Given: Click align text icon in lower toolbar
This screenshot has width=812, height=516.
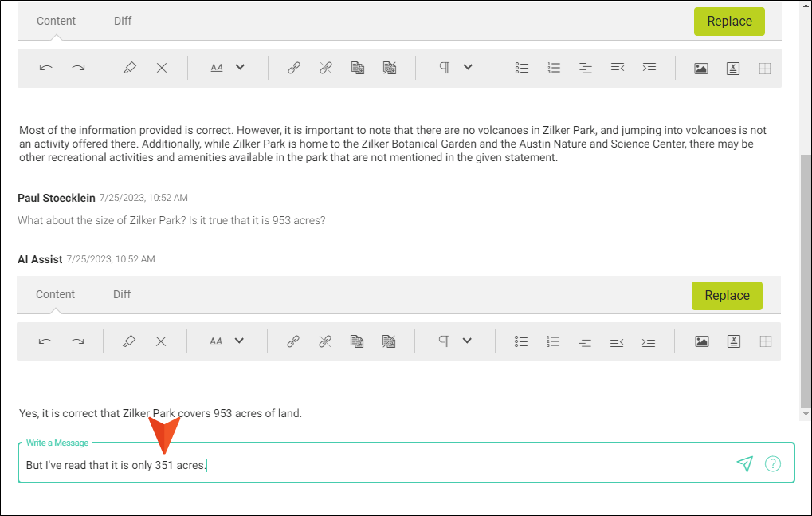Looking at the screenshot, I should tap(585, 341).
